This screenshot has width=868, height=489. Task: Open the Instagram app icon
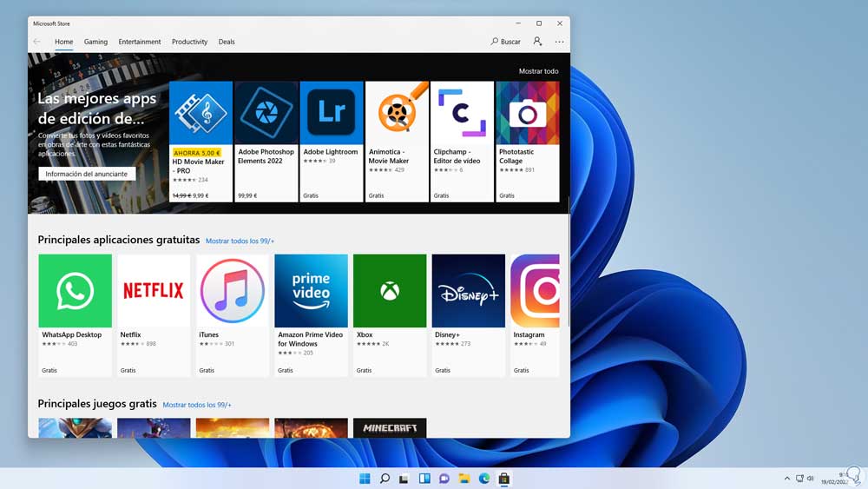tap(535, 291)
